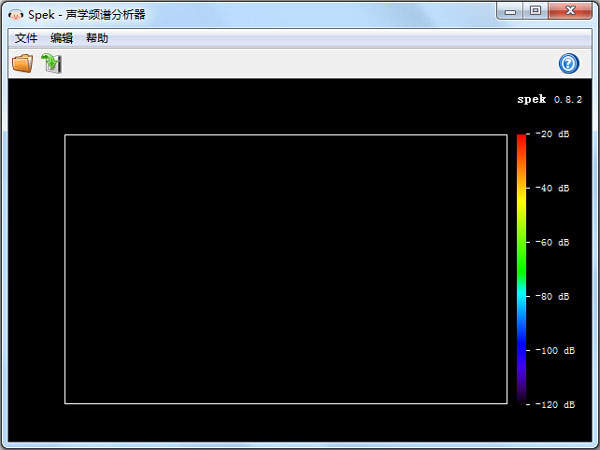This screenshot has width=600, height=450.
Task: Click the save spectrogram image icon
Action: (52, 64)
